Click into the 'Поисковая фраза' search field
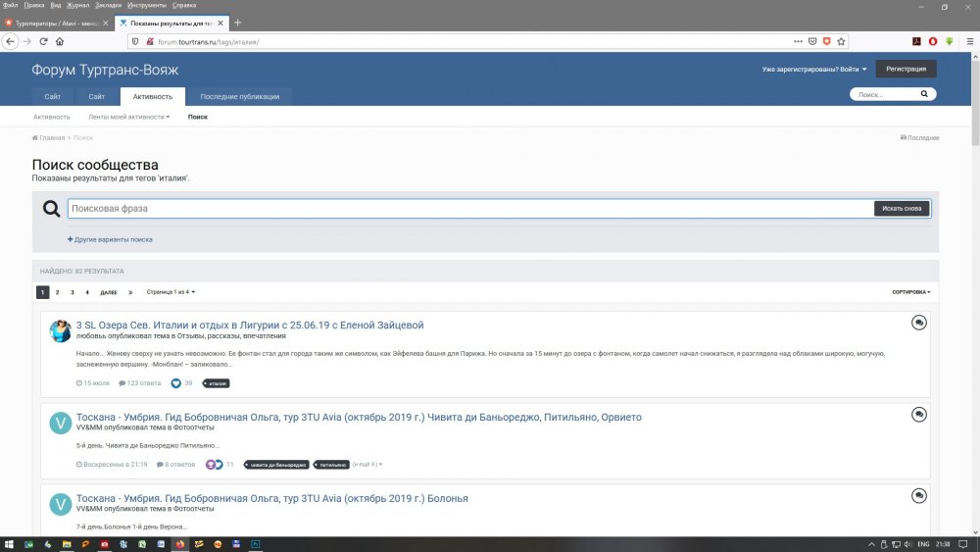This screenshot has height=552, width=980. point(470,209)
